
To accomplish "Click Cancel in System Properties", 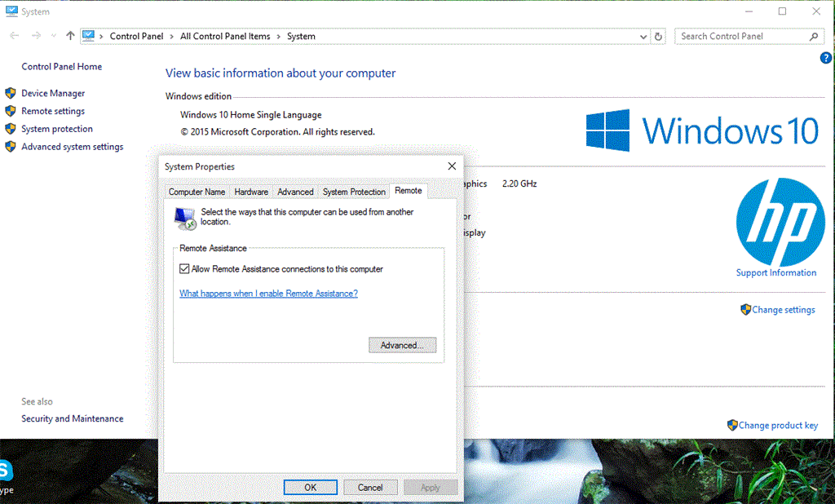I will coord(370,488).
